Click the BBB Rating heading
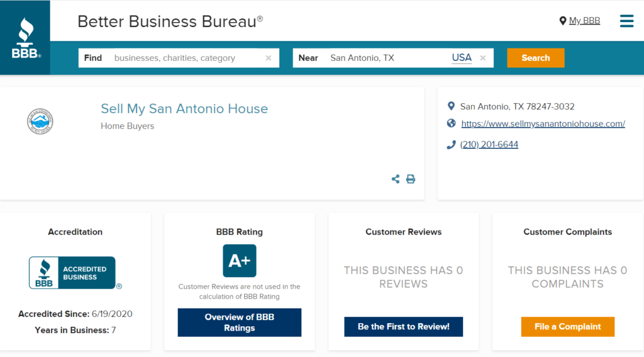 click(x=240, y=232)
